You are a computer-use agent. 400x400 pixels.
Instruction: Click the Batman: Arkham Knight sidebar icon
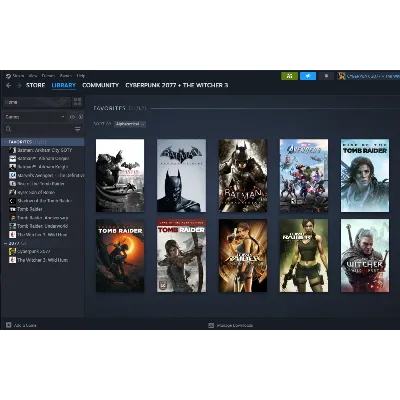click(x=13, y=167)
